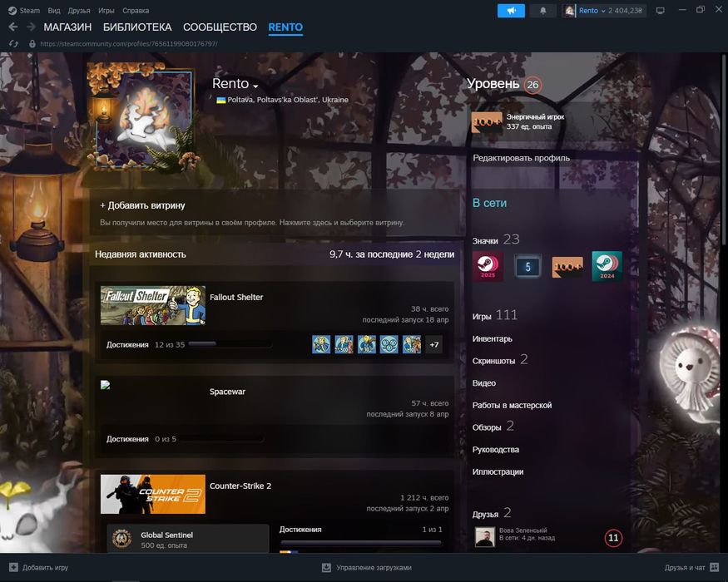Click the Уровень level heading
728x582 pixels.
tap(493, 83)
